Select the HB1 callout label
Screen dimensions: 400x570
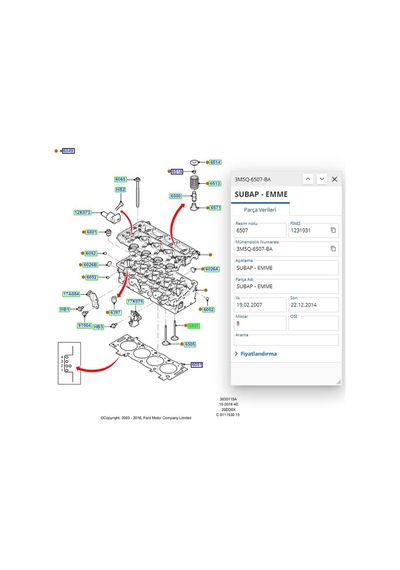coord(64,309)
